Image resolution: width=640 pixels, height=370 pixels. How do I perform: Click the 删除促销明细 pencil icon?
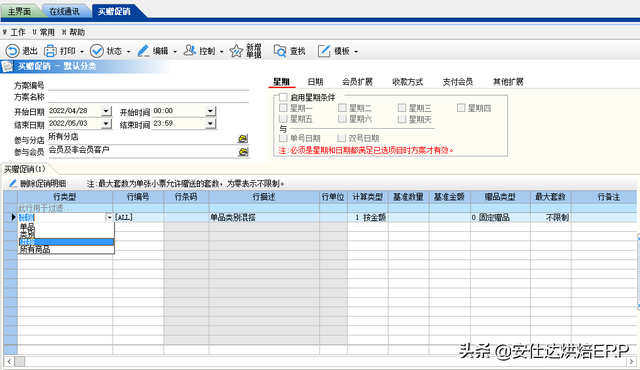click(x=13, y=184)
